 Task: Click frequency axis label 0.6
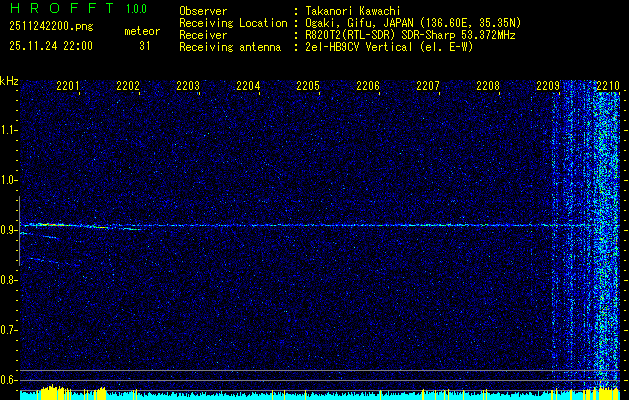8,380
